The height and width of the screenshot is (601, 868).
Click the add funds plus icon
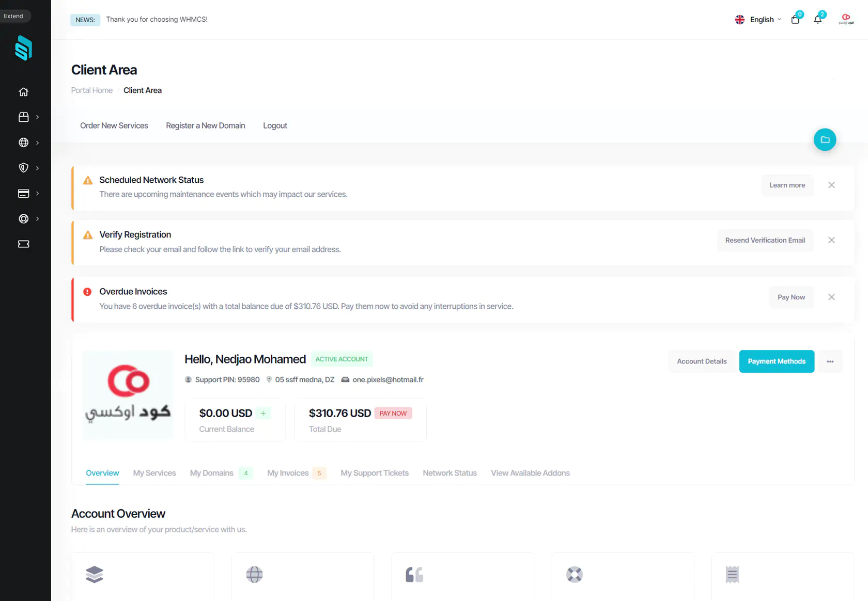[x=263, y=413]
